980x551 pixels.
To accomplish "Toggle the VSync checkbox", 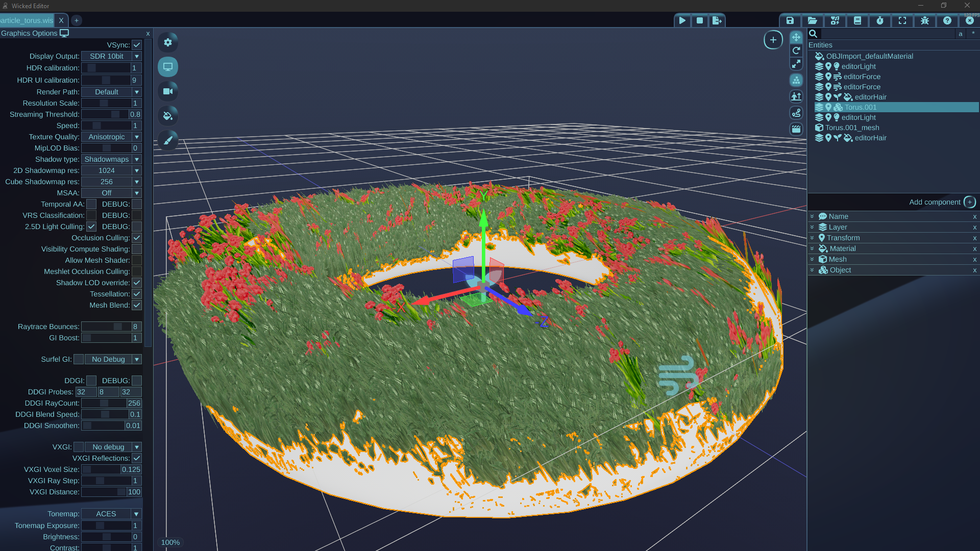I will [137, 45].
